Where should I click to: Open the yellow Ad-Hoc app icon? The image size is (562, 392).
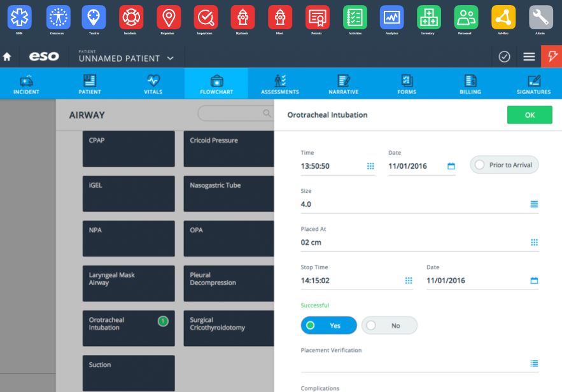(503, 17)
